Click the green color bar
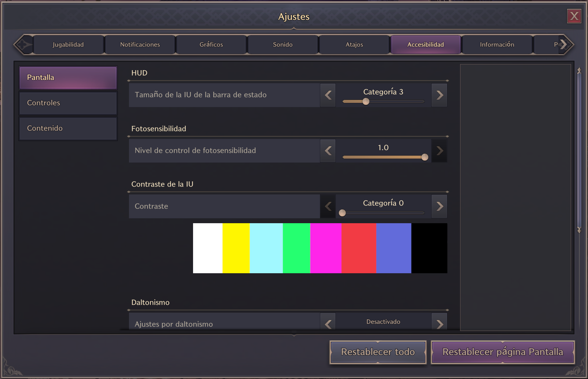 pyautogui.click(x=296, y=248)
